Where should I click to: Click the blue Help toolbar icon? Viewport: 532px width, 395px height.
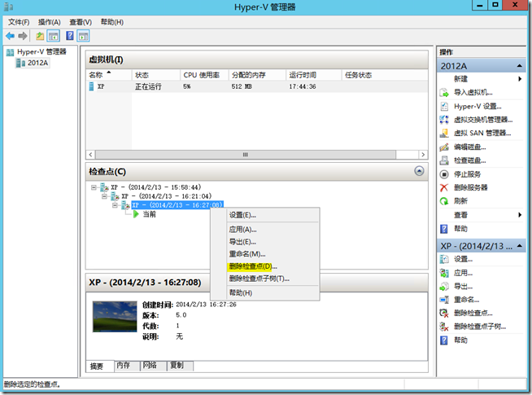click(70, 36)
